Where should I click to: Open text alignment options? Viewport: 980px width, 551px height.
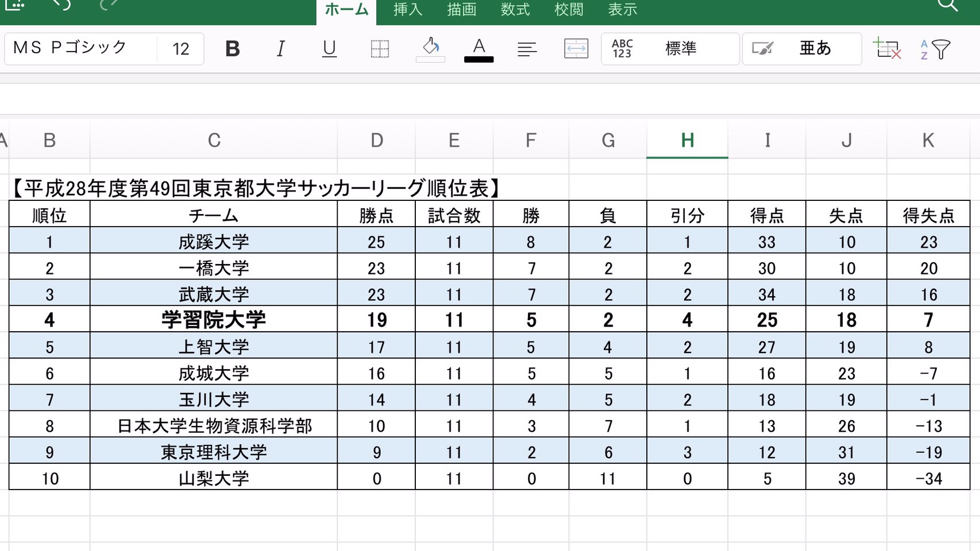[527, 49]
